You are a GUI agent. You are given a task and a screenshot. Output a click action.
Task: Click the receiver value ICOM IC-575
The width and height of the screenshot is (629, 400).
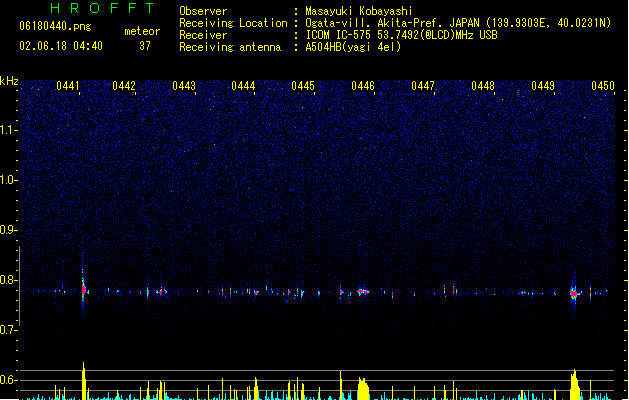click(x=340, y=35)
